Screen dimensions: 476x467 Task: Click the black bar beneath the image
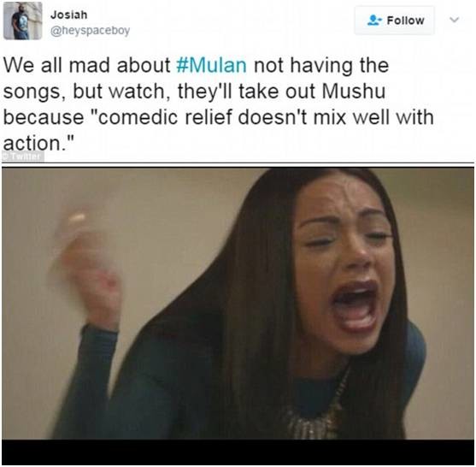click(x=238, y=452)
